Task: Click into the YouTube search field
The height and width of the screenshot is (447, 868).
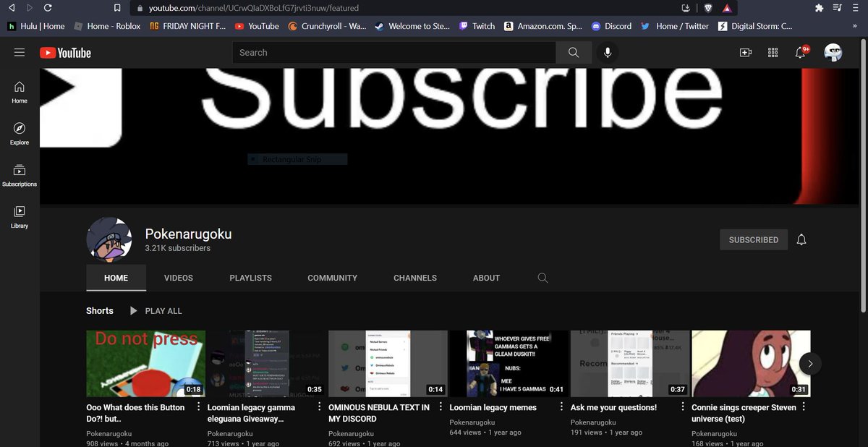Action: 394,52
